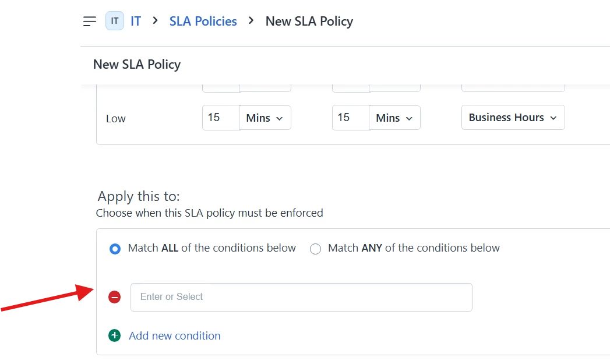Navigate to SLA Policies breadcrumb link
The height and width of the screenshot is (364, 610).
coord(203,22)
